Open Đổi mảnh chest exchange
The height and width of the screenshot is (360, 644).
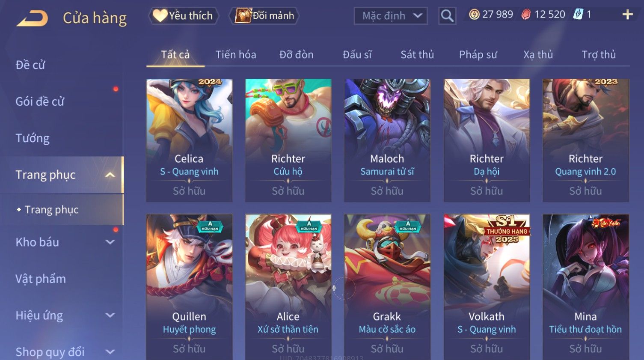coord(264,16)
